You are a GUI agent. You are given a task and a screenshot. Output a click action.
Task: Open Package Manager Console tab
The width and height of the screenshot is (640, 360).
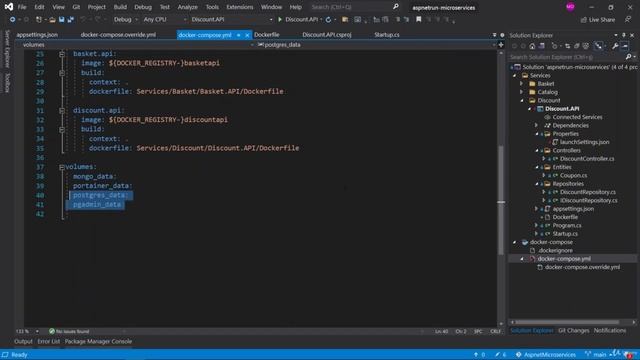(98, 342)
